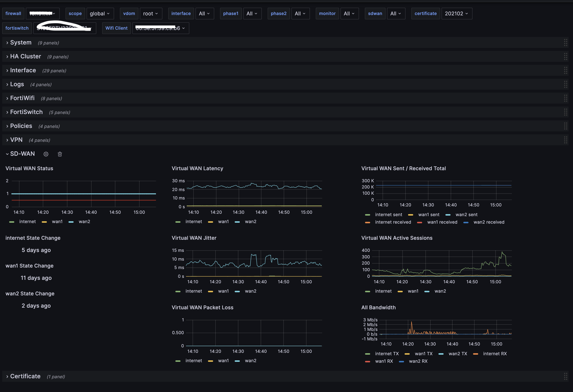Viewport: 573px width, 392px height.
Task: Toggle wan1 RX series in All Bandwidth legend
Action: pyautogui.click(x=384, y=361)
